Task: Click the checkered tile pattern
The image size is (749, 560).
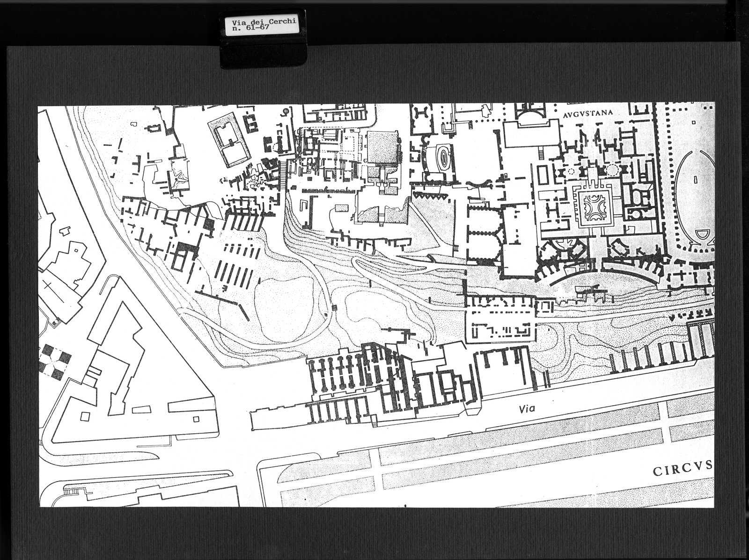Action: 55,362
